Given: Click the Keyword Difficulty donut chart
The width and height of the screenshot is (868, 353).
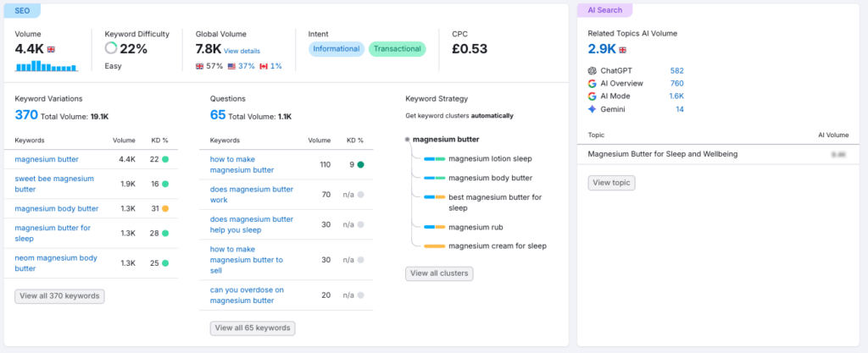Looking at the screenshot, I should point(111,49).
